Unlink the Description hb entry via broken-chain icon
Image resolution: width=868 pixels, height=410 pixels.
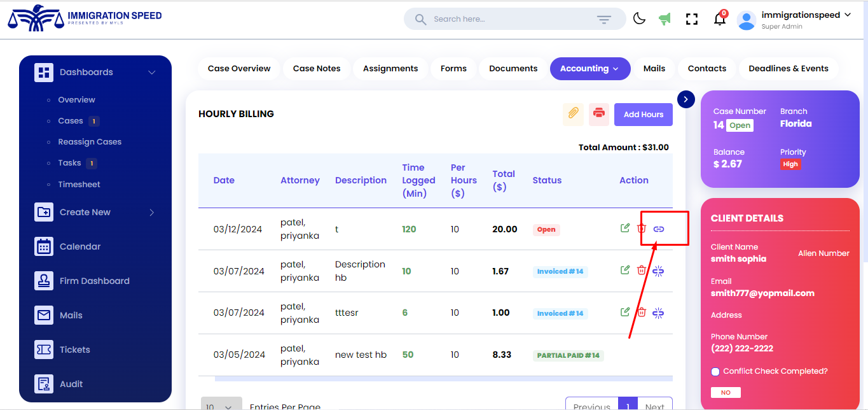click(658, 270)
